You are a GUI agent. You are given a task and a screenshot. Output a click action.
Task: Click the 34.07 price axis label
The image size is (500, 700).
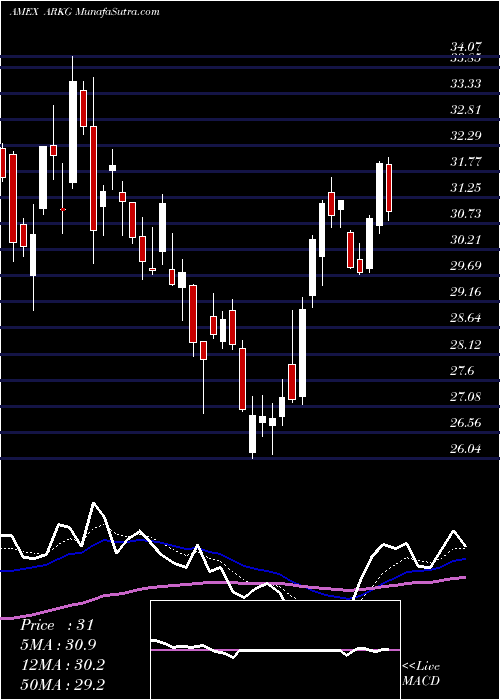pyautogui.click(x=465, y=46)
